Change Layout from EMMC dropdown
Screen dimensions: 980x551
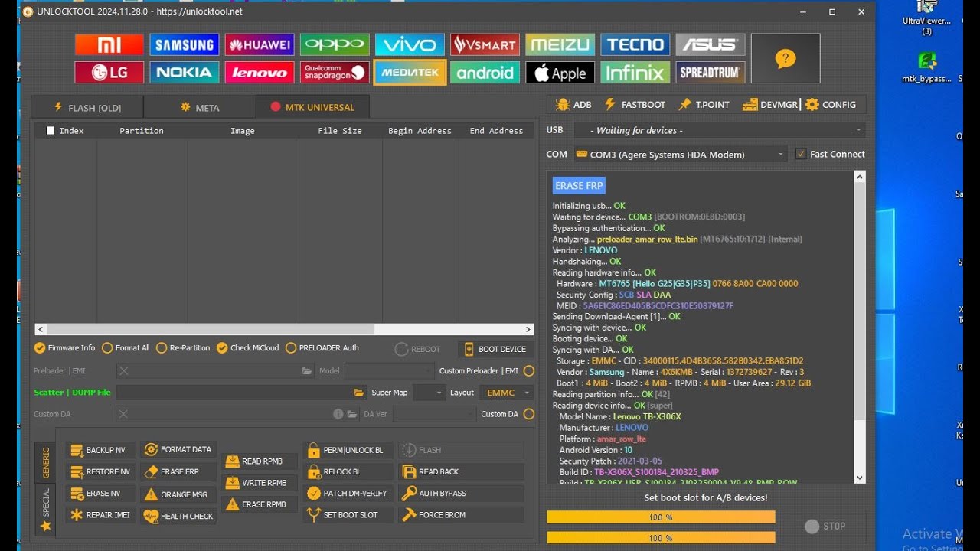coord(506,393)
